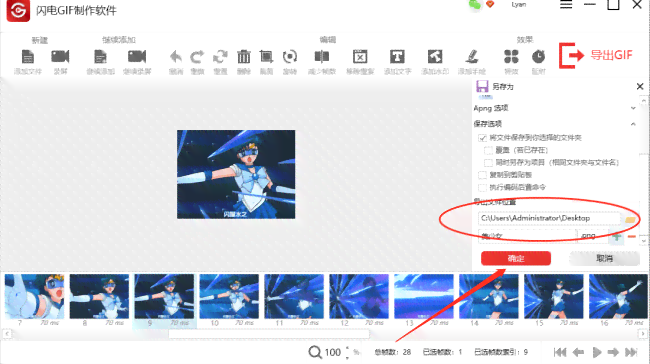Viewport: 650px width, 364px height.
Task: Toggle the 复制到剪贴板 checkbox
Action: click(x=482, y=175)
